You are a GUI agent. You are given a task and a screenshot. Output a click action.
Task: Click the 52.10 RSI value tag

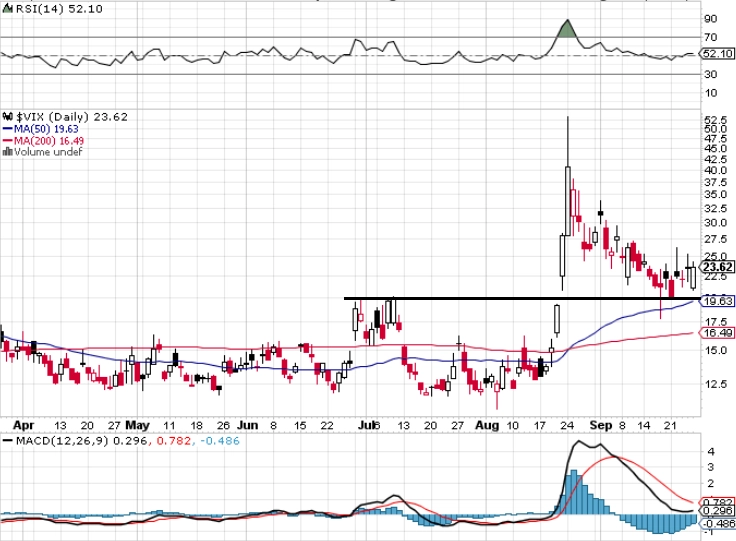[x=718, y=53]
